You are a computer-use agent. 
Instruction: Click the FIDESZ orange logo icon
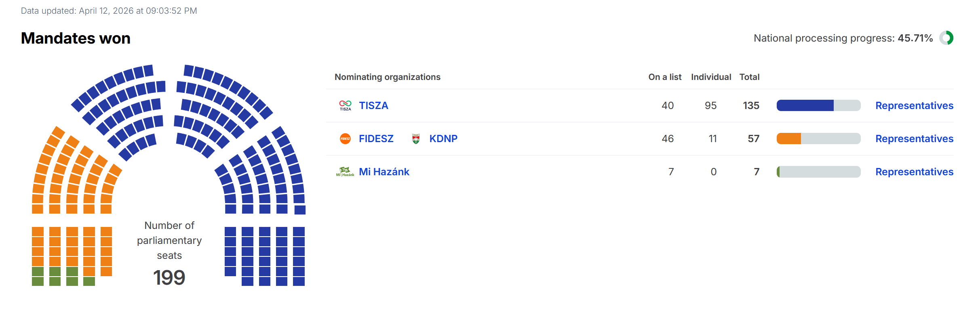click(345, 139)
